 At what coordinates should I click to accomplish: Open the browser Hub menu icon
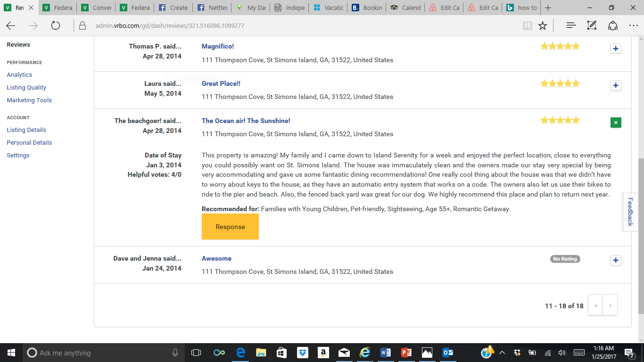[x=571, y=25]
